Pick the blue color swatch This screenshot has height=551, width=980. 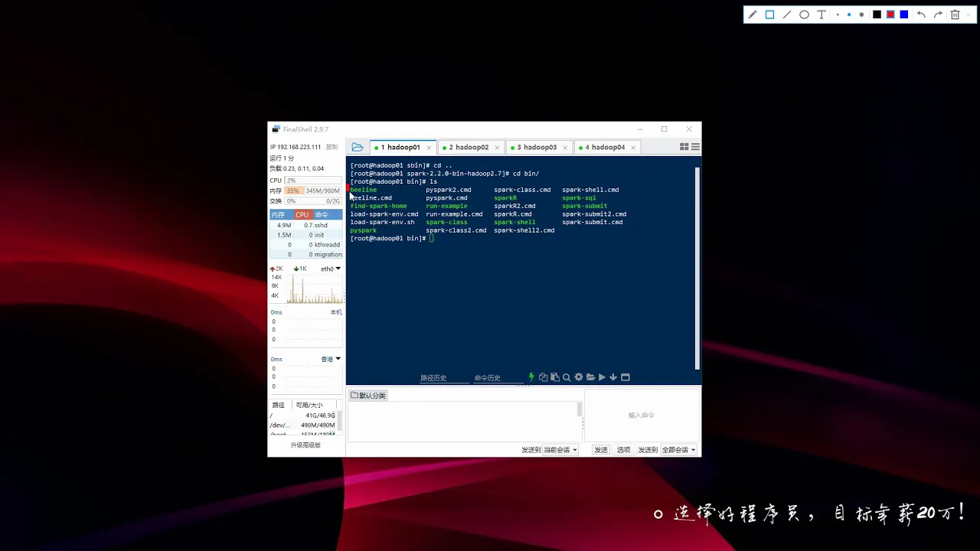pyautogui.click(x=904, y=15)
